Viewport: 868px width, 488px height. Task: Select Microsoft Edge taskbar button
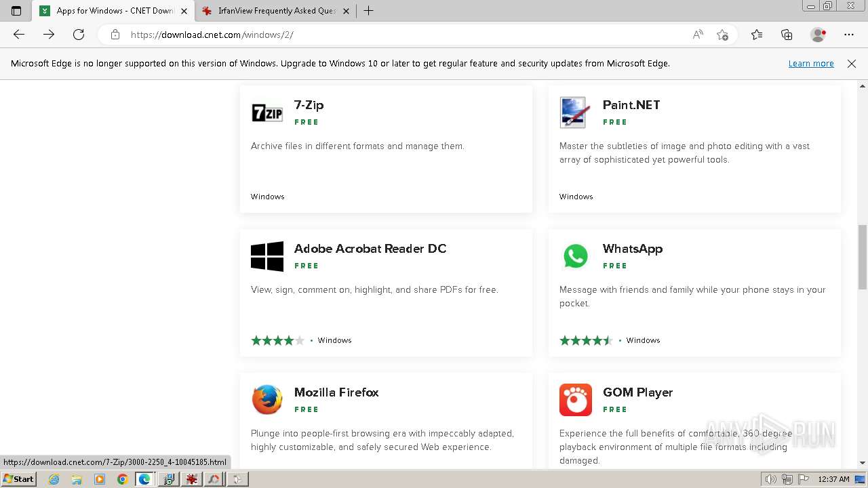coord(145,479)
